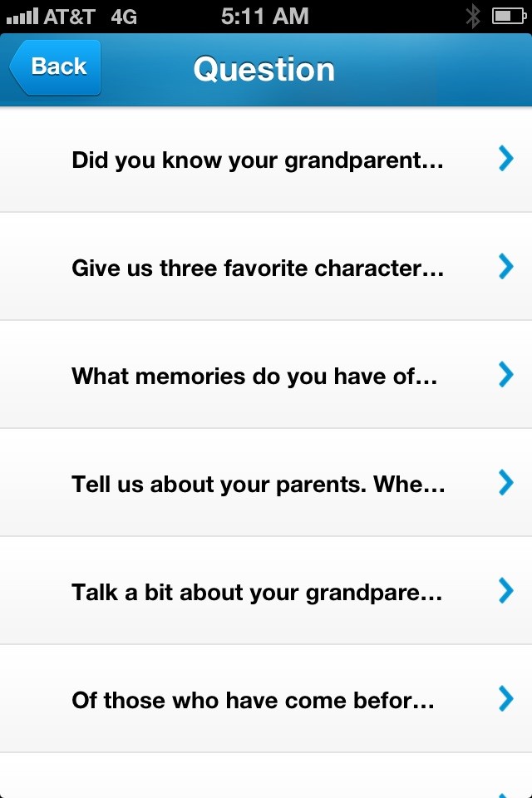Image resolution: width=532 pixels, height=798 pixels.
Task: Tap arrow next to 'Of those who have come'
Action: coord(505,698)
